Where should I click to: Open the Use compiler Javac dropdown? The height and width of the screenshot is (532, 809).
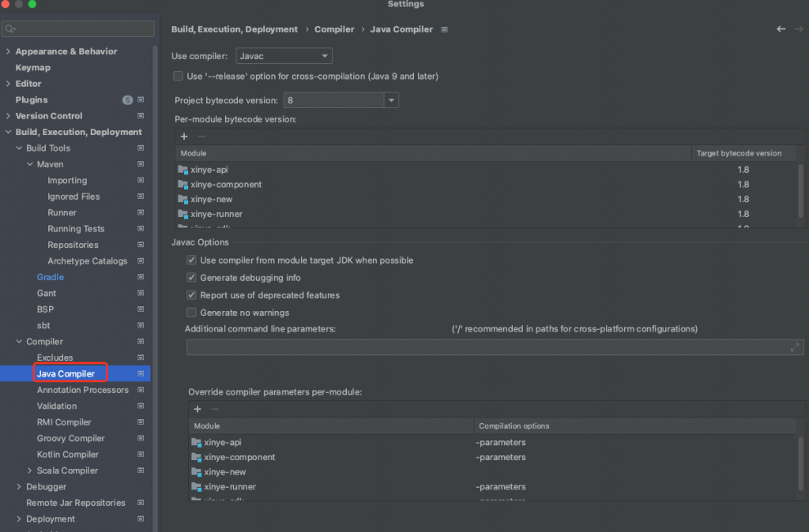pyautogui.click(x=284, y=56)
